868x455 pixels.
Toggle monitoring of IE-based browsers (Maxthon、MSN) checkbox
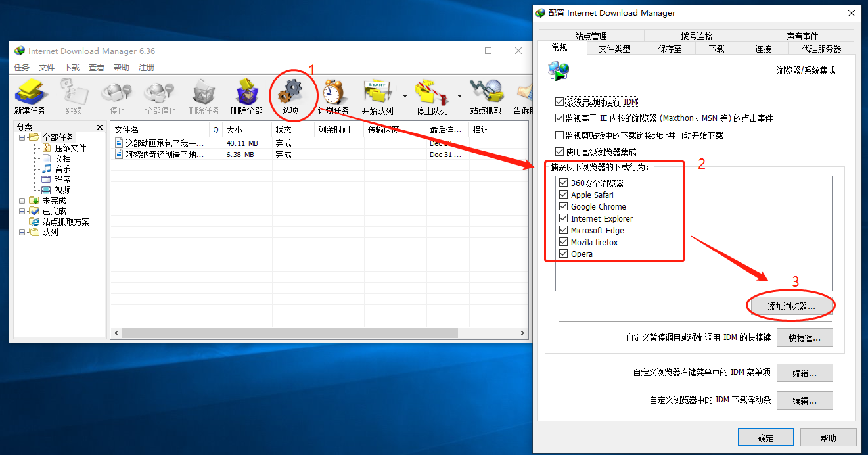(x=559, y=118)
